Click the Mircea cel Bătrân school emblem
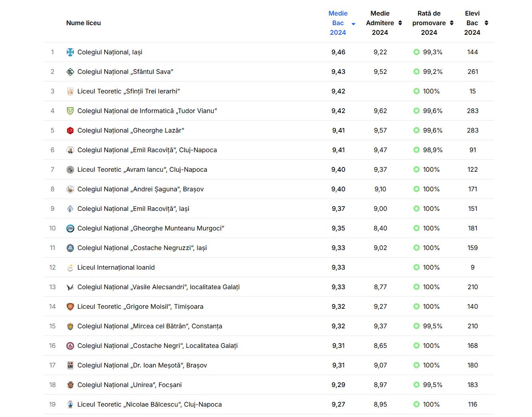This screenshot has width=532, height=417. (70, 326)
